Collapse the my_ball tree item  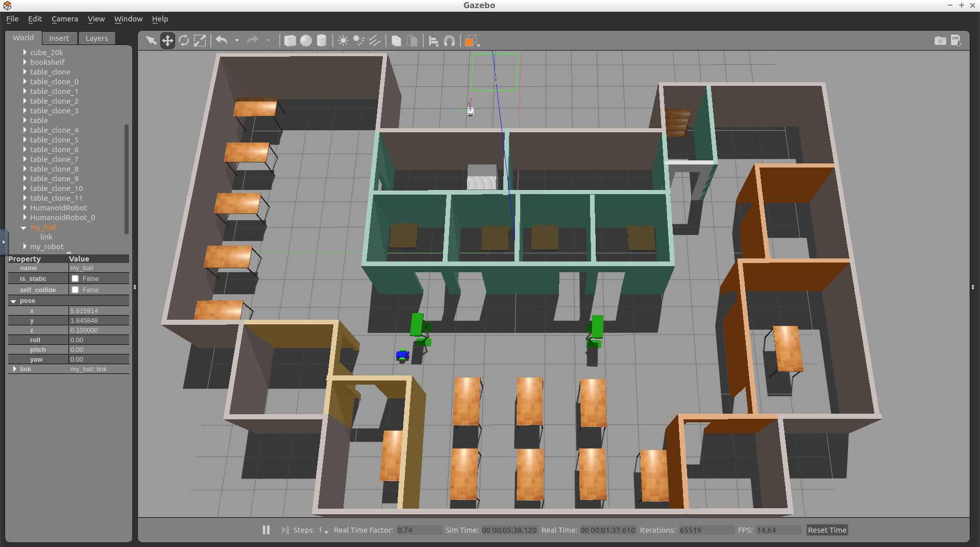tap(23, 228)
